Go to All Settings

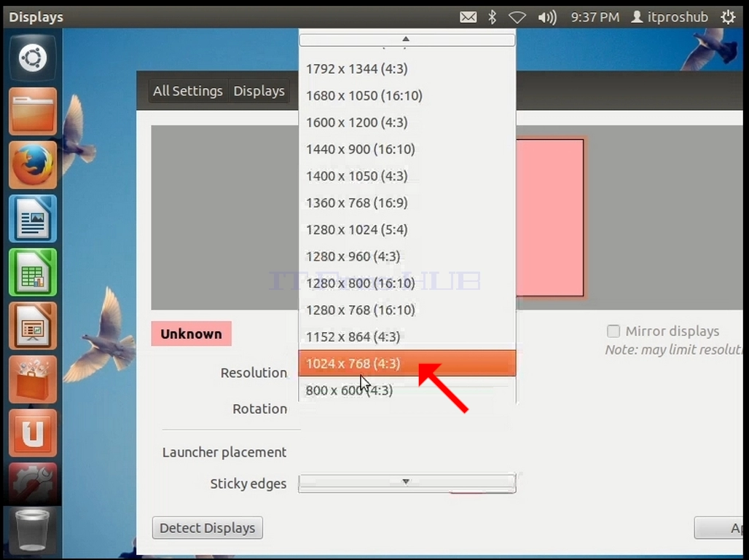188,91
